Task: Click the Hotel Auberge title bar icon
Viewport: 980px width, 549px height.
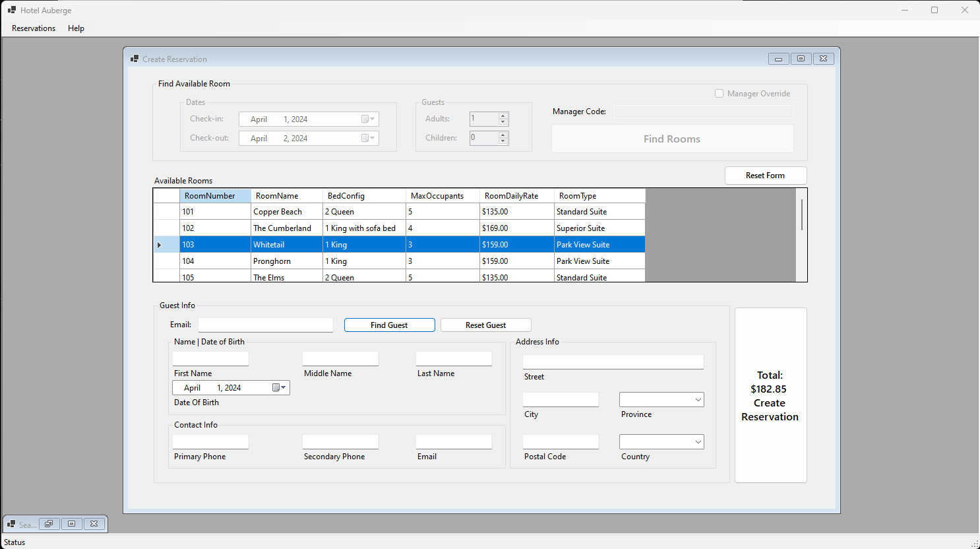Action: [x=12, y=10]
